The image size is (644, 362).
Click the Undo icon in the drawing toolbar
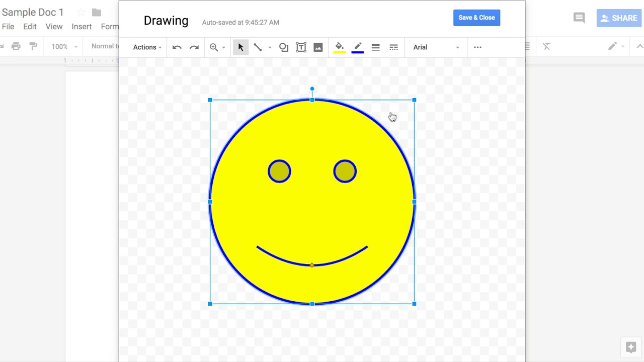(x=177, y=47)
